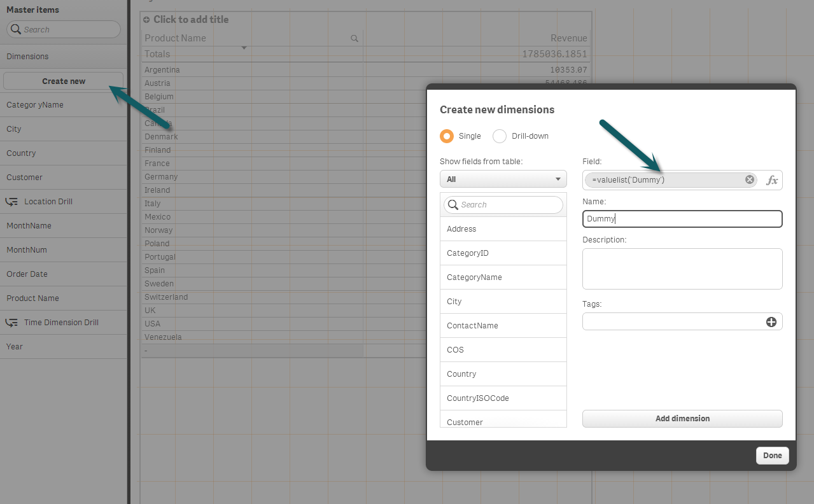
Task: Click the Done button
Action: pos(772,456)
